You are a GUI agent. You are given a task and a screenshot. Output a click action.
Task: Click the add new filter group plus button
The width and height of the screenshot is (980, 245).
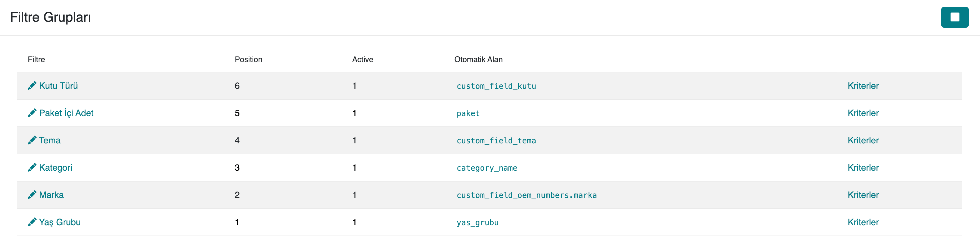pos(954,17)
